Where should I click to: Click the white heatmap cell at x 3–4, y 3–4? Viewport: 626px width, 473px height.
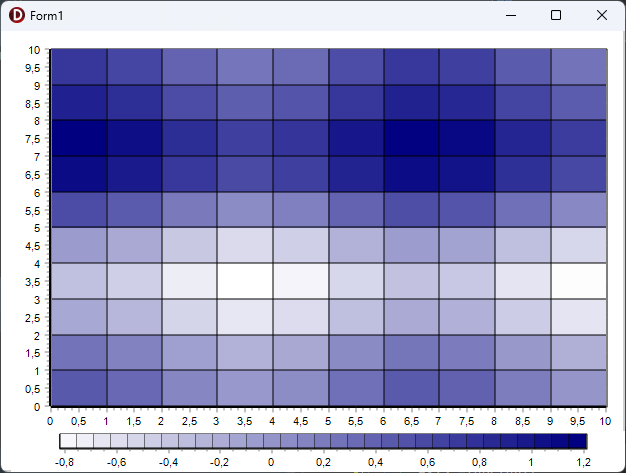pos(245,281)
